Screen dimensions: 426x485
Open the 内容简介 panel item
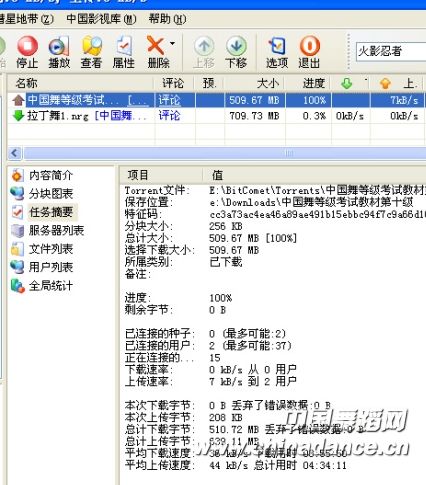(x=51, y=175)
